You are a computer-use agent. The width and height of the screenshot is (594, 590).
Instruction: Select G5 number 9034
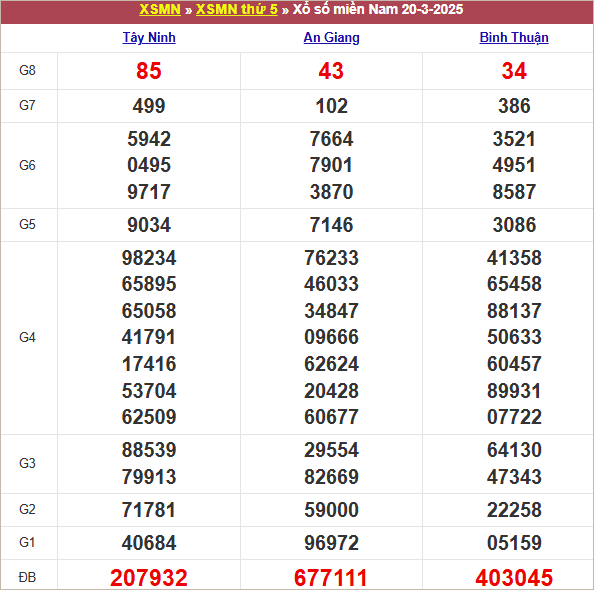pyautogui.click(x=149, y=225)
